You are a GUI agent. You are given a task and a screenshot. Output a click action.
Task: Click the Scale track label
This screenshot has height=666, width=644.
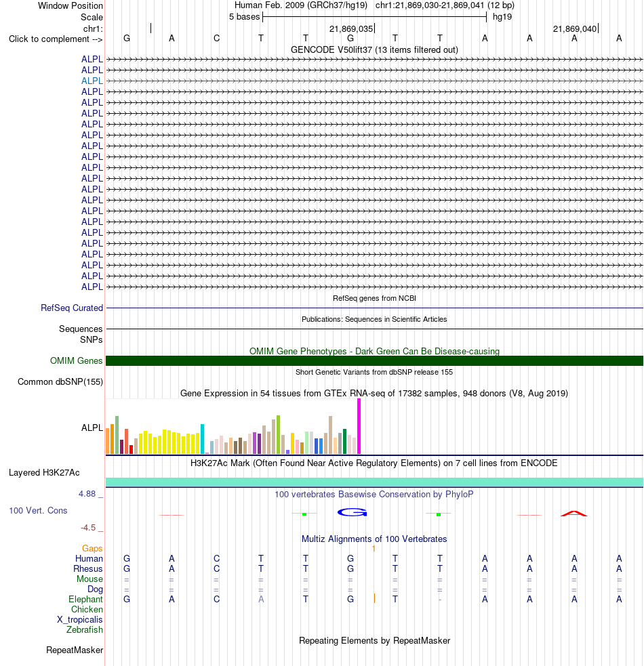[x=92, y=18]
